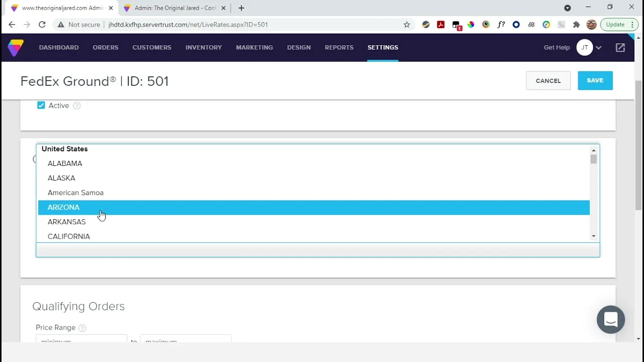Open the MARKETING menu

tap(255, 47)
